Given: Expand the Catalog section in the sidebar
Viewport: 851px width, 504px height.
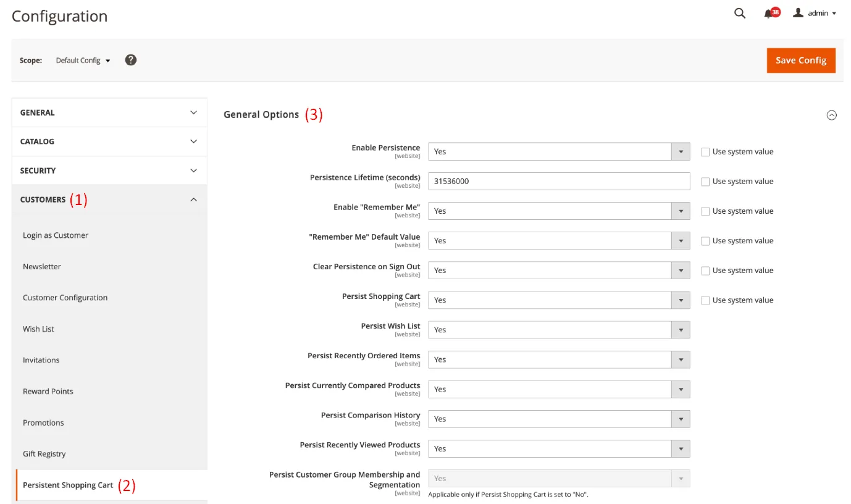Looking at the screenshot, I should pos(109,141).
